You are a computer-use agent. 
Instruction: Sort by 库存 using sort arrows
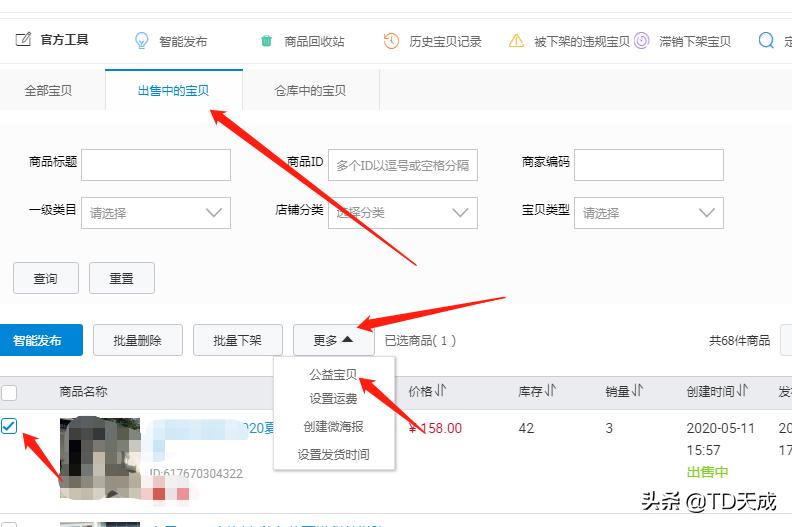pos(550,391)
